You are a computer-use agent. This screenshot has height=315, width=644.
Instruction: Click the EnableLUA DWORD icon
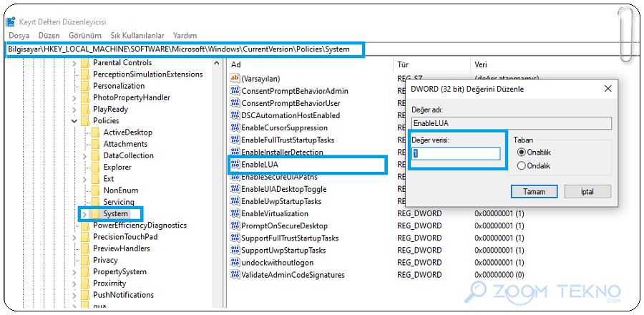tap(235, 164)
